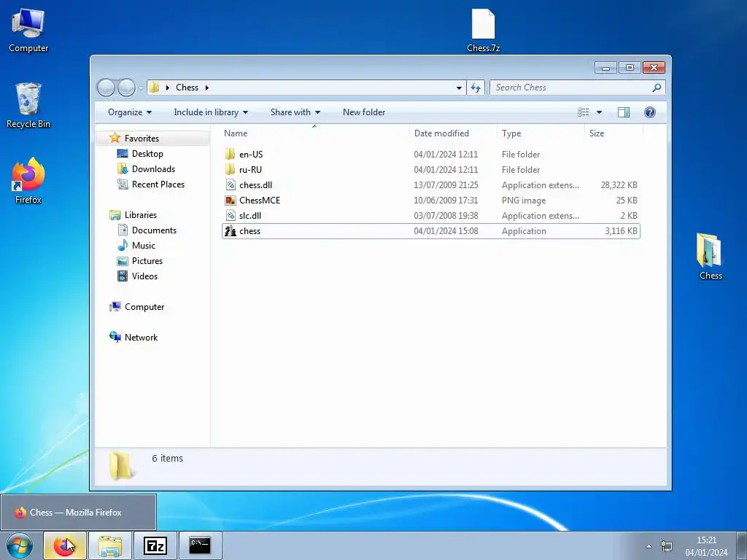Screen dimensions: 747x560
Task: Click the search magnifier icon
Action: 657,87
